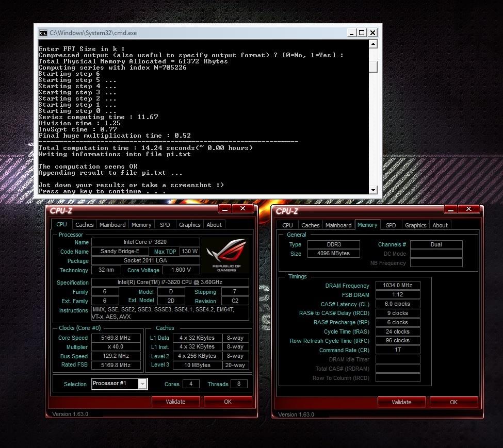Screen dimensions: 503x448
Task: Click the processor name field 'Intel Core i7 3820'
Action: pos(145,242)
